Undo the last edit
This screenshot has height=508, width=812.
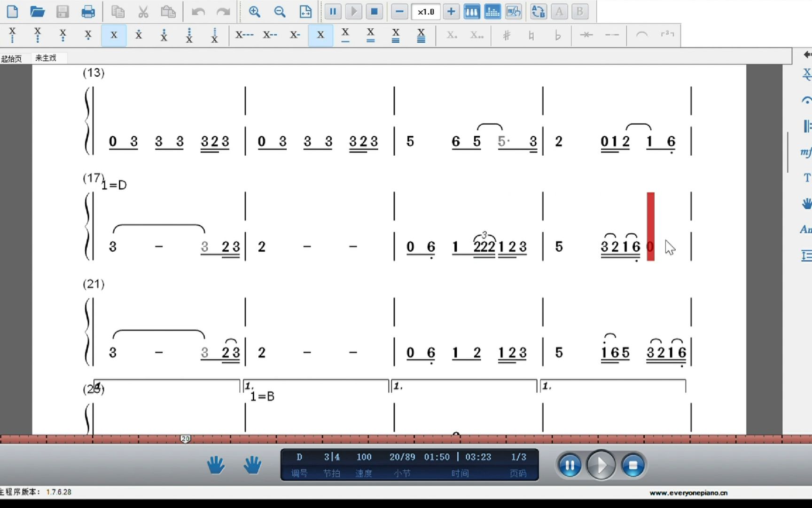[x=198, y=12]
